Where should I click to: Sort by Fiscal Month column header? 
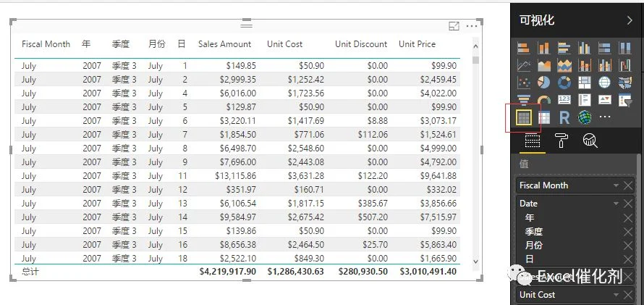coord(46,44)
